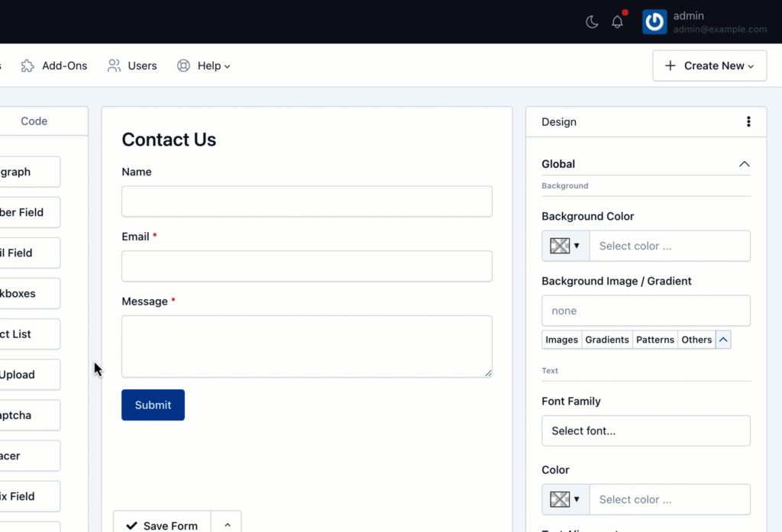Collapse the Global section chevron
782x532 pixels.
coord(744,164)
